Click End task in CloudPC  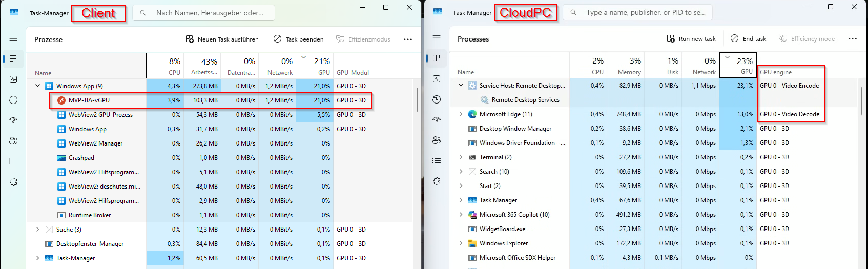[x=748, y=38]
